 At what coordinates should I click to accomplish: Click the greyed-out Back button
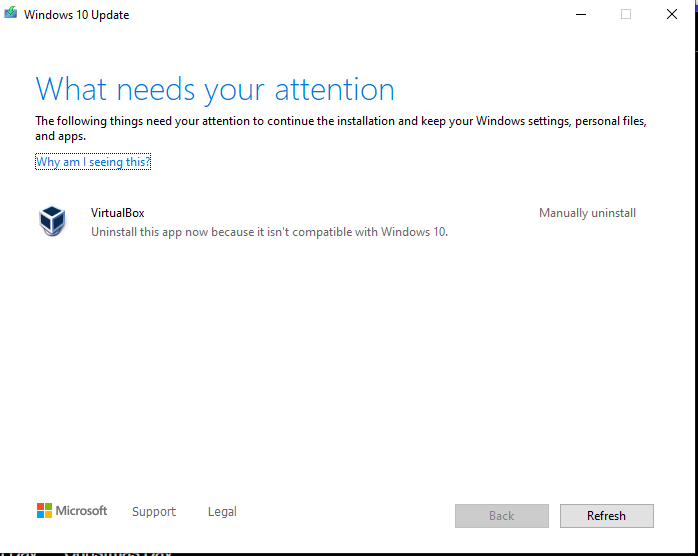click(502, 515)
